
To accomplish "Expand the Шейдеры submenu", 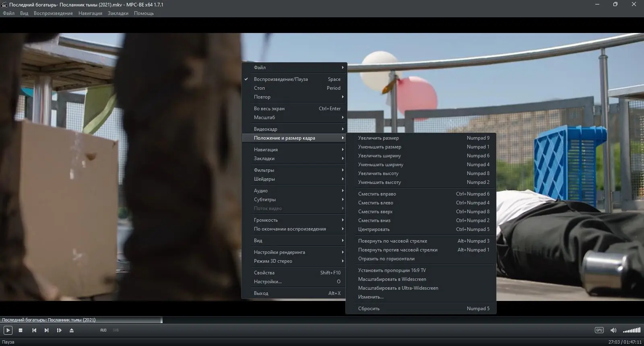I will point(294,179).
